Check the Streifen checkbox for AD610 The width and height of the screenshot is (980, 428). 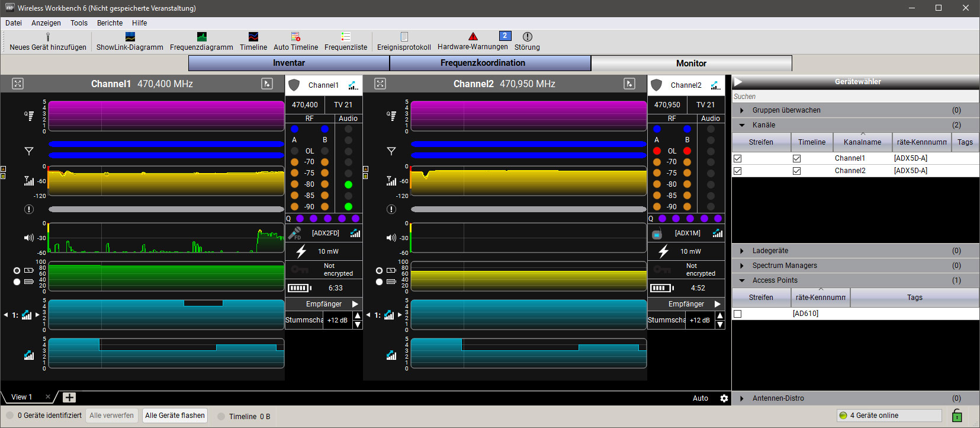[x=737, y=314]
